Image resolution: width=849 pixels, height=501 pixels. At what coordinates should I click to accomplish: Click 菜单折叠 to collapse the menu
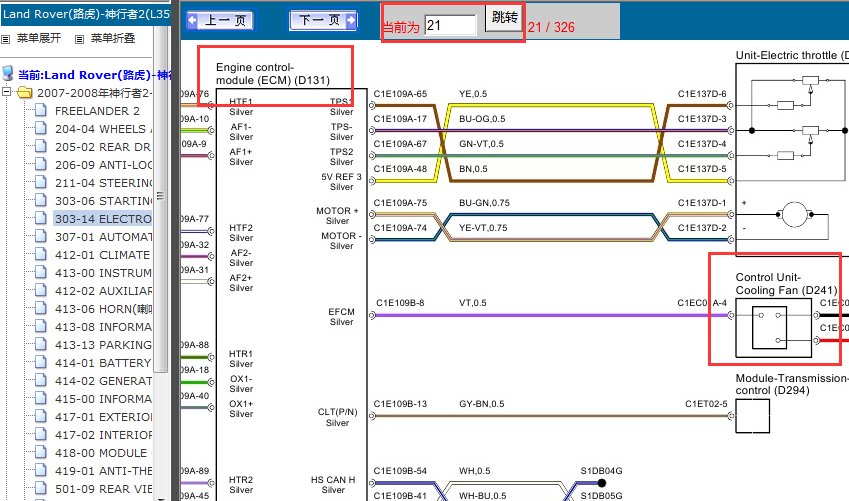[113, 38]
